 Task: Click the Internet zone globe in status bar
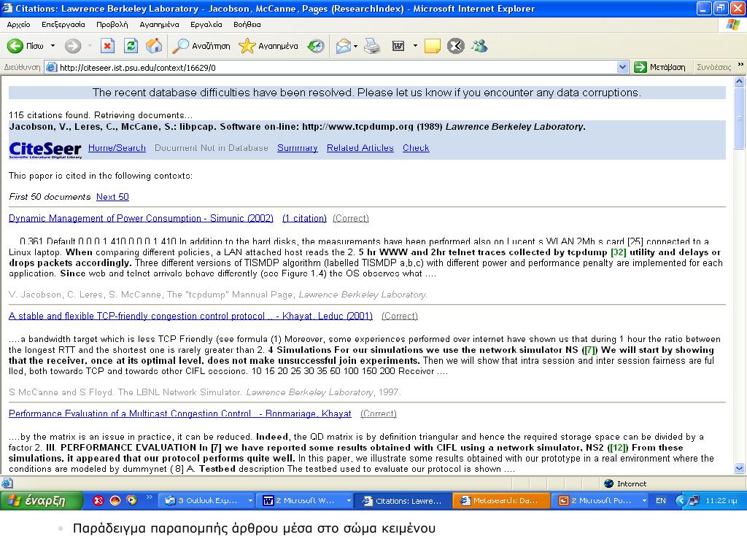[608, 483]
